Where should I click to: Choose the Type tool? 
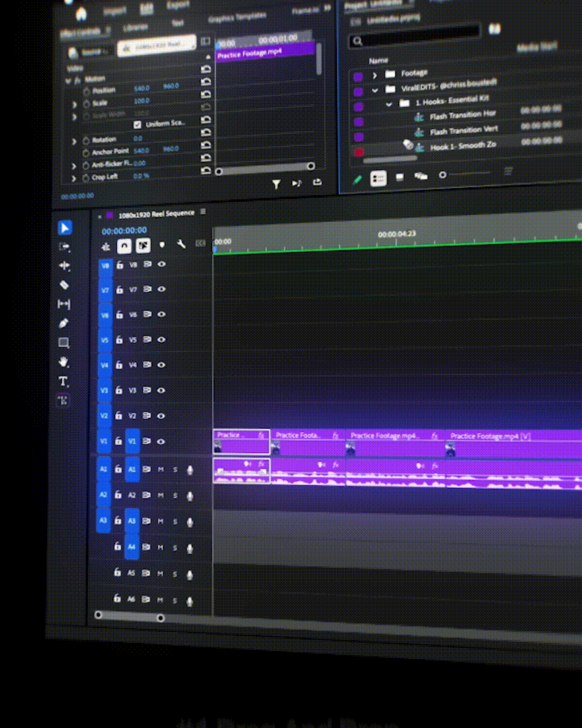tap(63, 382)
